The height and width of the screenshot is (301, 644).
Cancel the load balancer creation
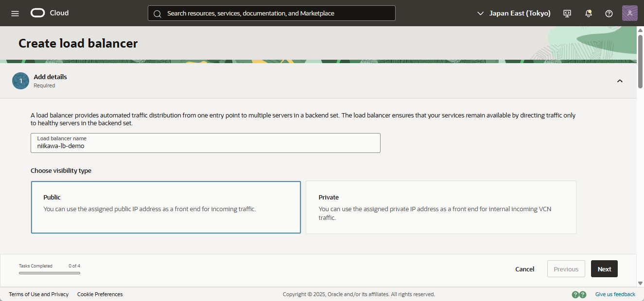pyautogui.click(x=524, y=269)
